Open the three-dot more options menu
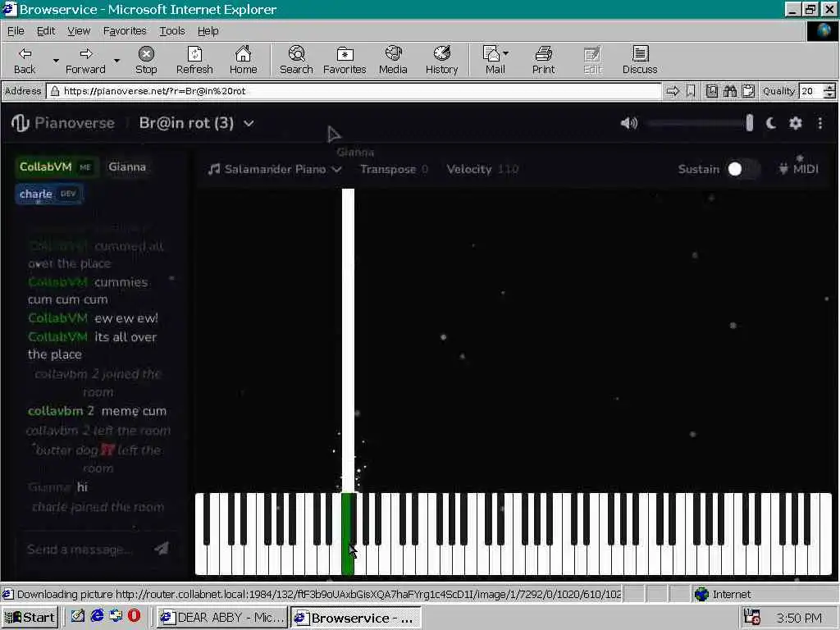840x630 pixels. click(x=820, y=123)
